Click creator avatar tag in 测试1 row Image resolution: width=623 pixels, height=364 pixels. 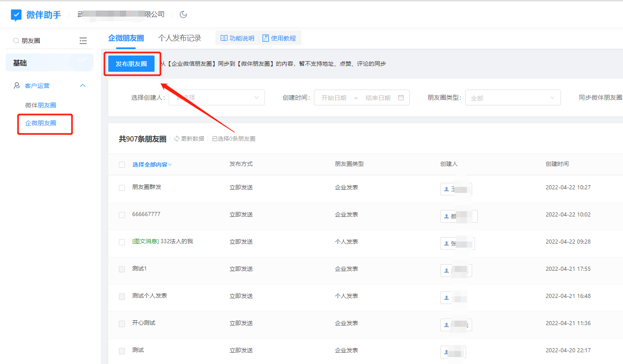pyautogui.click(x=456, y=271)
